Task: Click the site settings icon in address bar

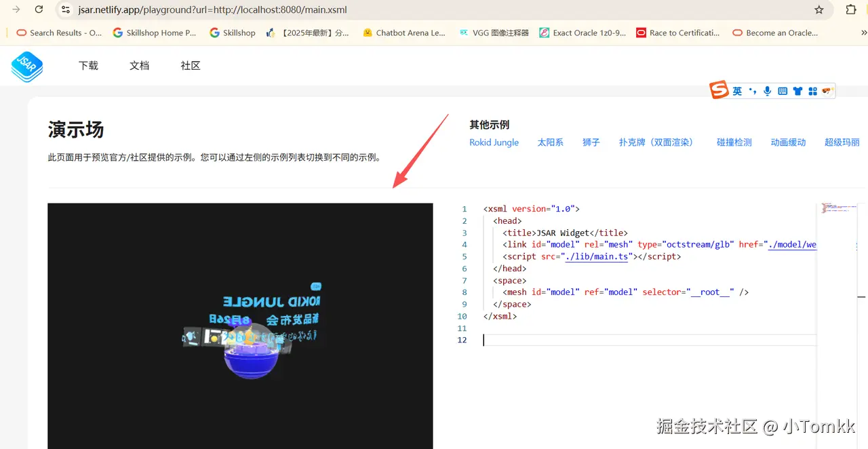Action: 64,9
